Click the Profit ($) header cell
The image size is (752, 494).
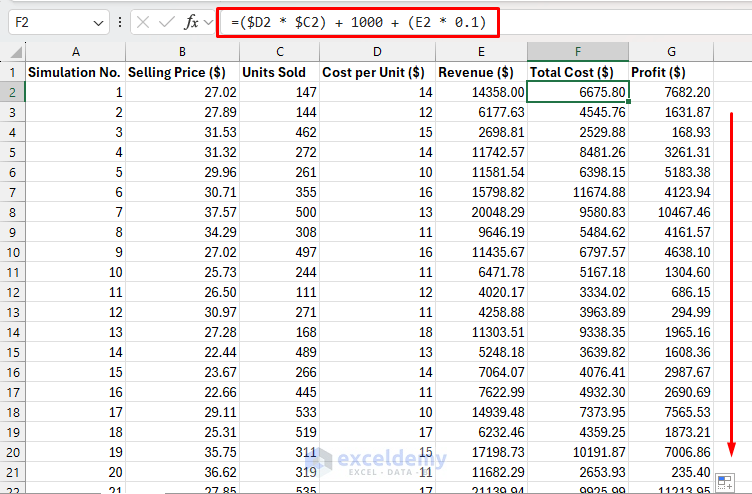(671, 72)
